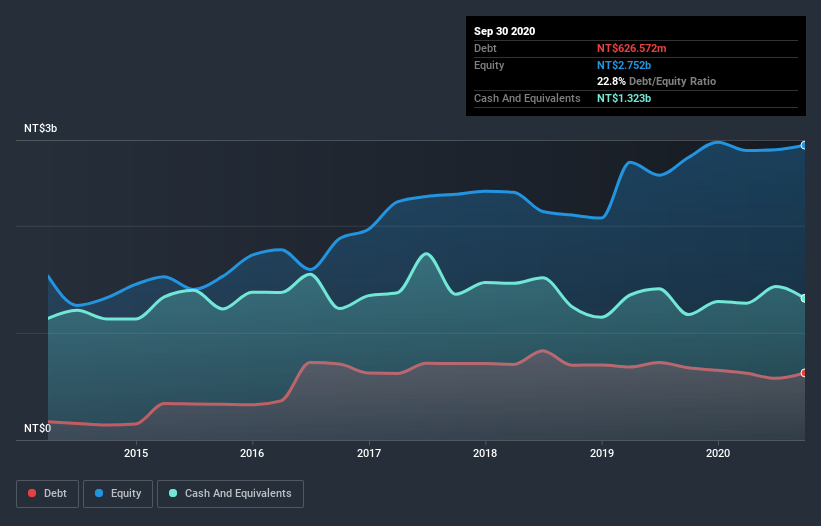This screenshot has height=526, width=821.
Task: Click the Debt label in the tooltip
Action: (485, 48)
